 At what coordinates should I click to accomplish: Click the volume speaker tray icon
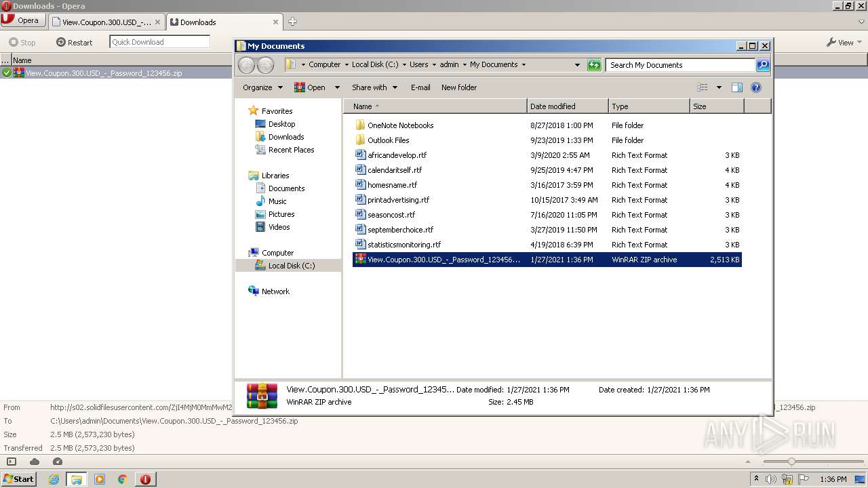coord(771,479)
